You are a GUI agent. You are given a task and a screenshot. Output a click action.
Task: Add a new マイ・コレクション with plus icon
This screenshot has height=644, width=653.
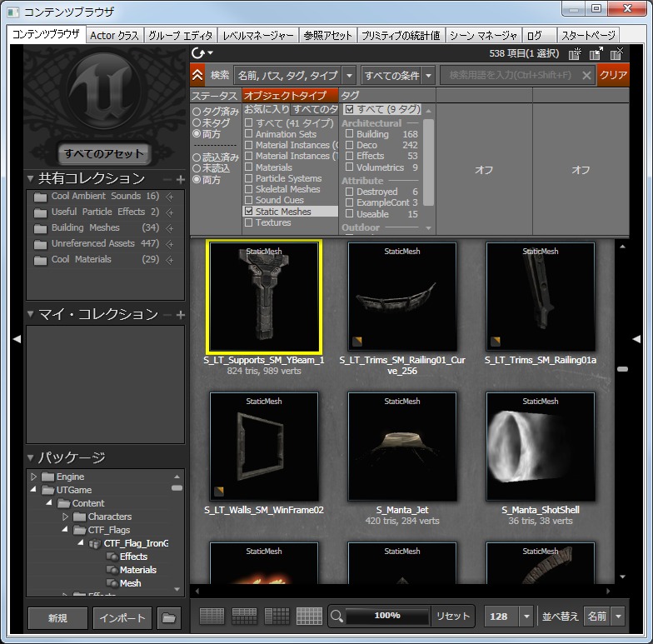tap(181, 315)
